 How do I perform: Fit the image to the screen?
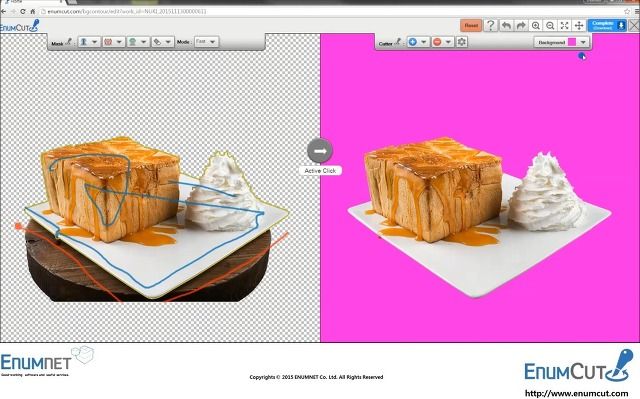click(564, 25)
